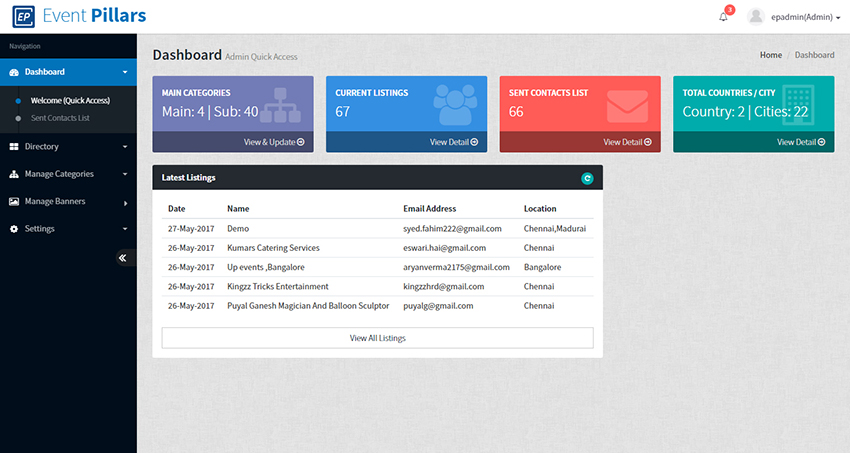
Task: Click the Event Pillars EP logo
Action: click(24, 16)
